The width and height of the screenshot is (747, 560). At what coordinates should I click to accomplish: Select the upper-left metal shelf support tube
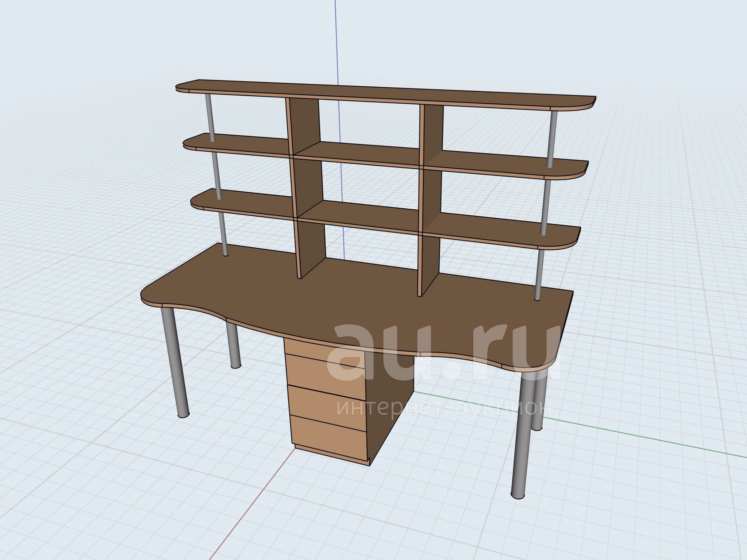[x=210, y=116]
